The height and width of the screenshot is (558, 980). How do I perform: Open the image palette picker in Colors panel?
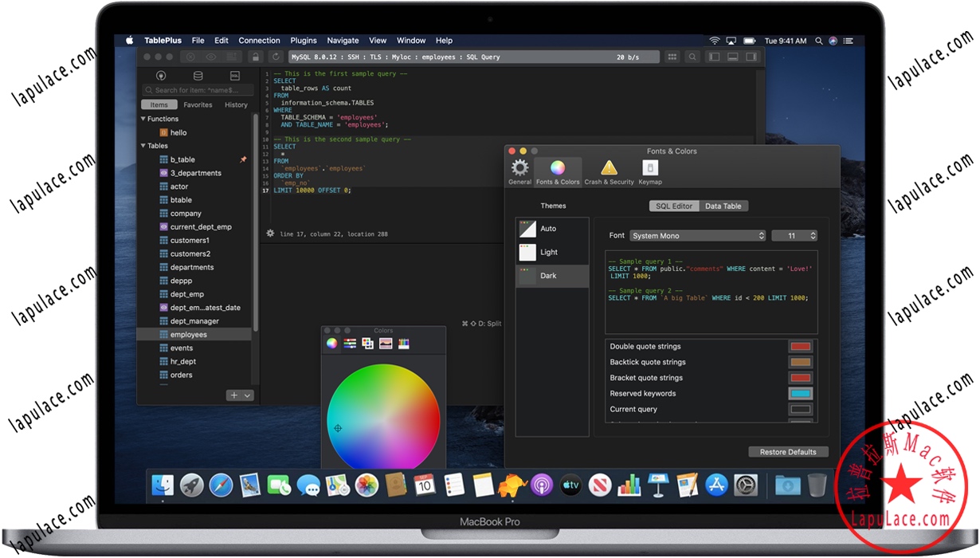(x=385, y=343)
